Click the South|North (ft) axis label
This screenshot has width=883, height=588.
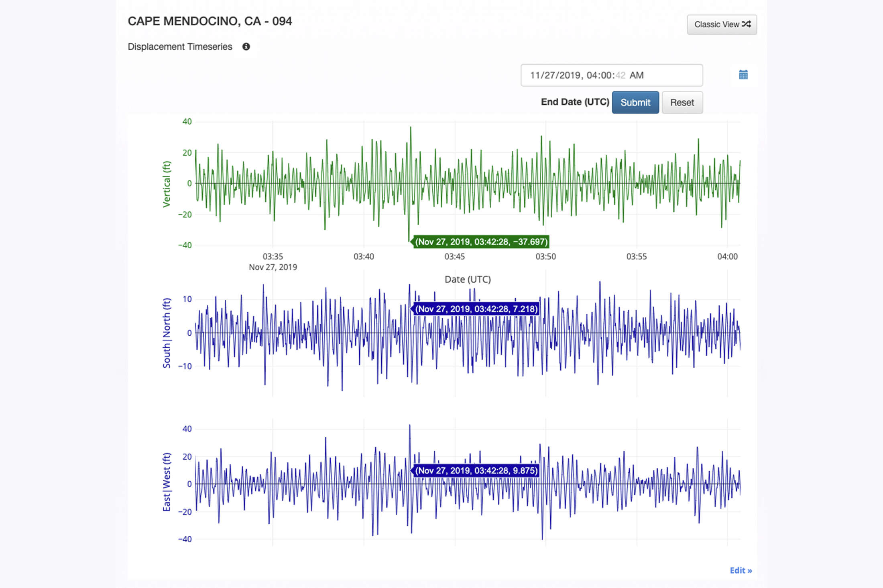coord(167,333)
